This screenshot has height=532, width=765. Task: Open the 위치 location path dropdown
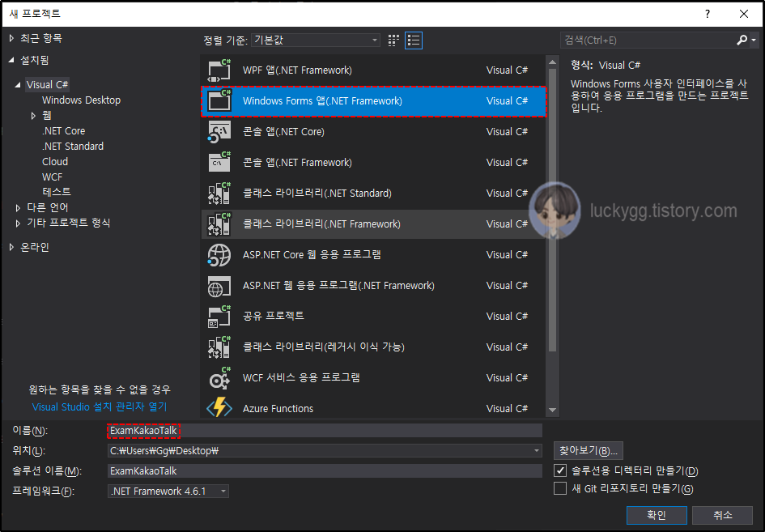click(x=536, y=451)
